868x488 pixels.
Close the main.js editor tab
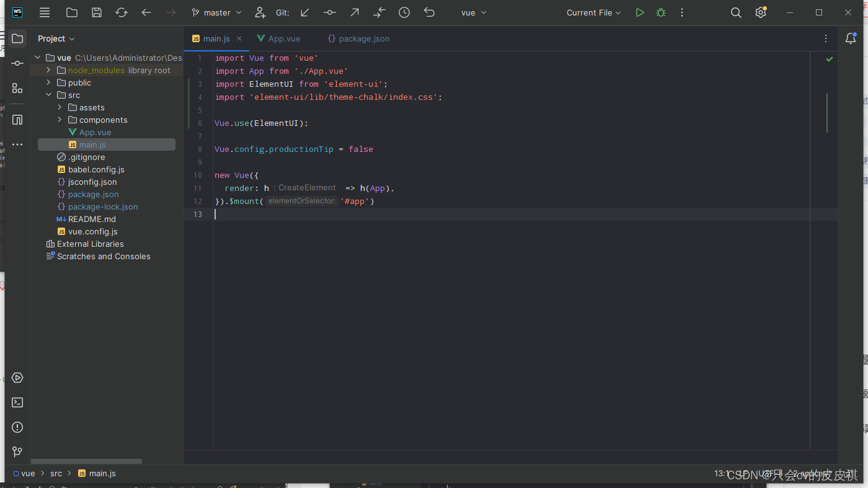(239, 38)
